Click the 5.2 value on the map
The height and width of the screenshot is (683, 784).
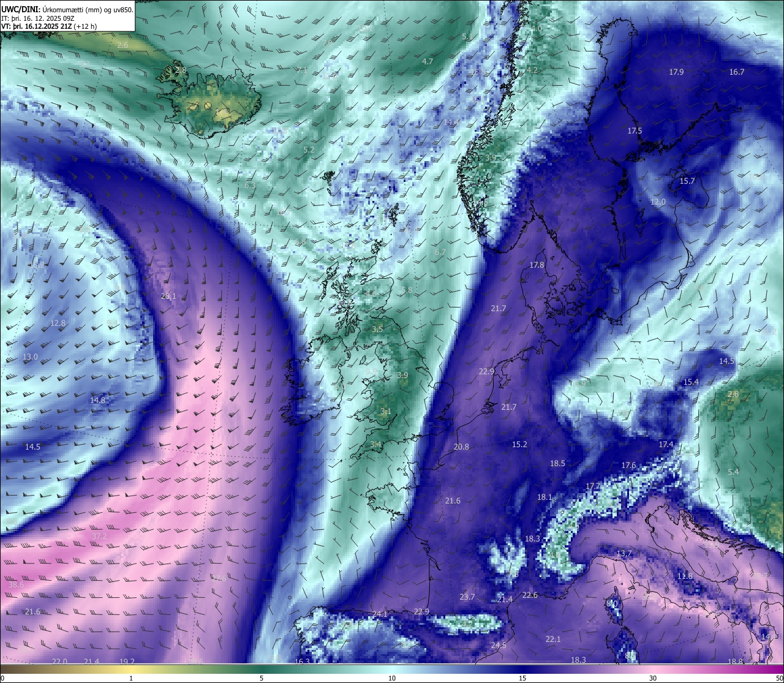[309, 149]
